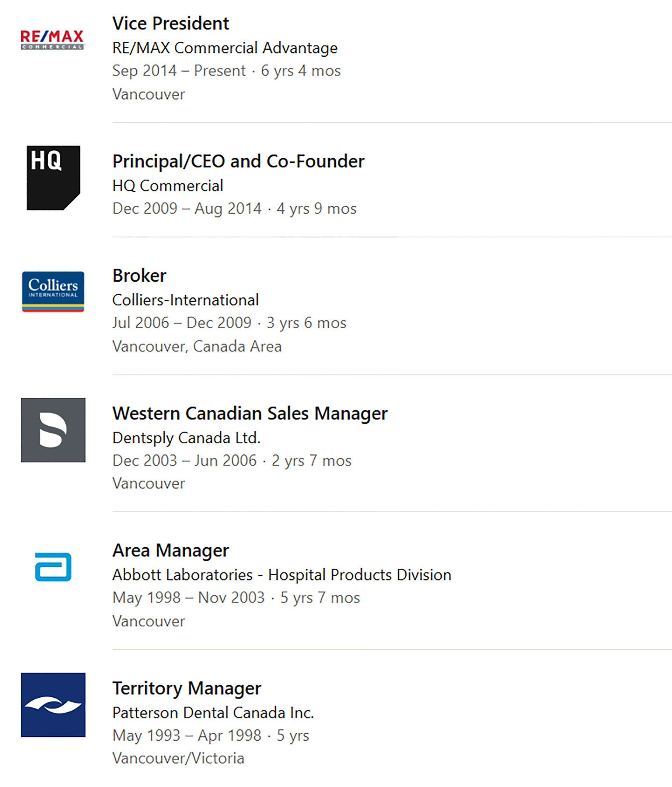Select Western Canadian Sales Manager title
This screenshot has width=672, height=787.
[250, 413]
